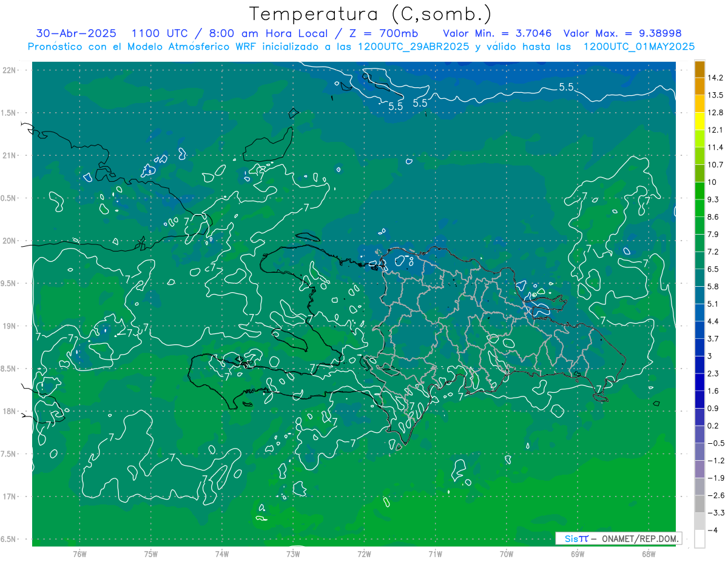Click the '10' color scale label
Screen dimensions: 728x562
point(712,182)
